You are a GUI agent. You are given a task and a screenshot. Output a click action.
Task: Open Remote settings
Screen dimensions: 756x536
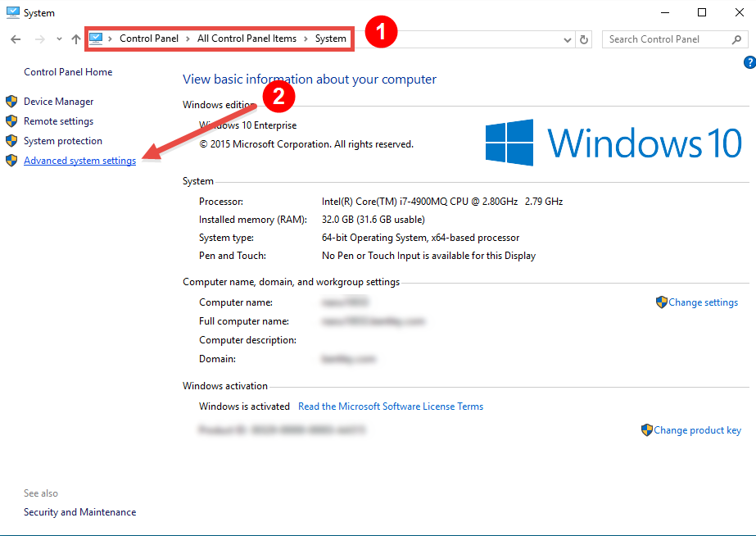click(x=59, y=121)
